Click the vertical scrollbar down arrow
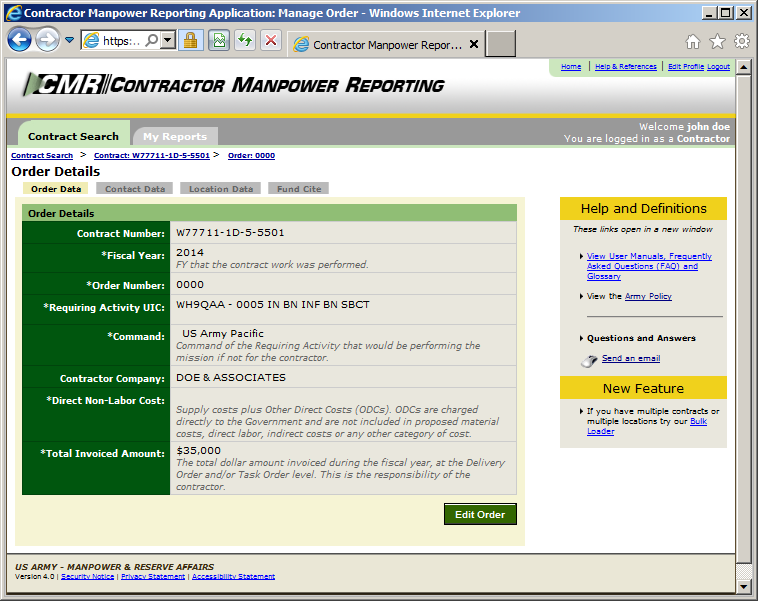Screen dimensions: 758x601 click(743, 587)
